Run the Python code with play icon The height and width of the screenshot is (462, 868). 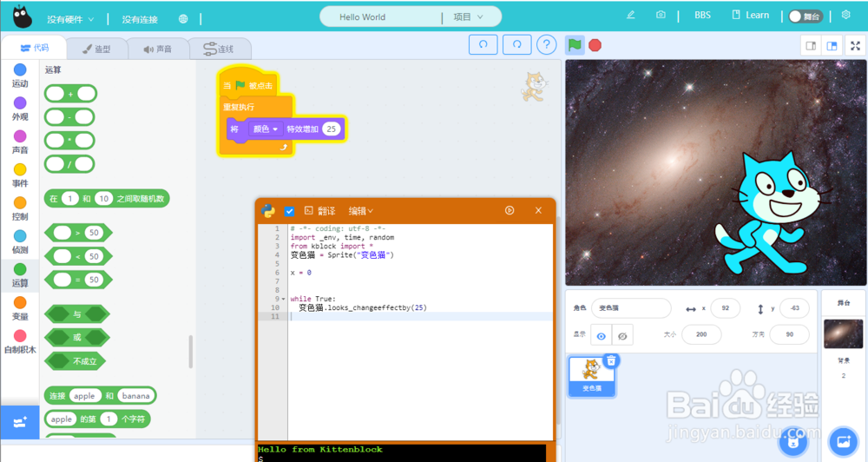pos(510,210)
